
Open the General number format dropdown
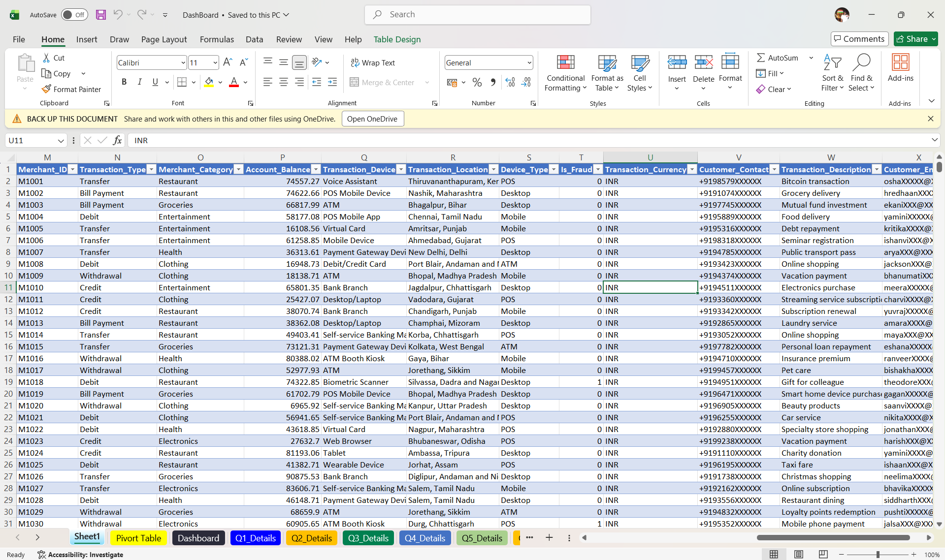click(x=529, y=62)
